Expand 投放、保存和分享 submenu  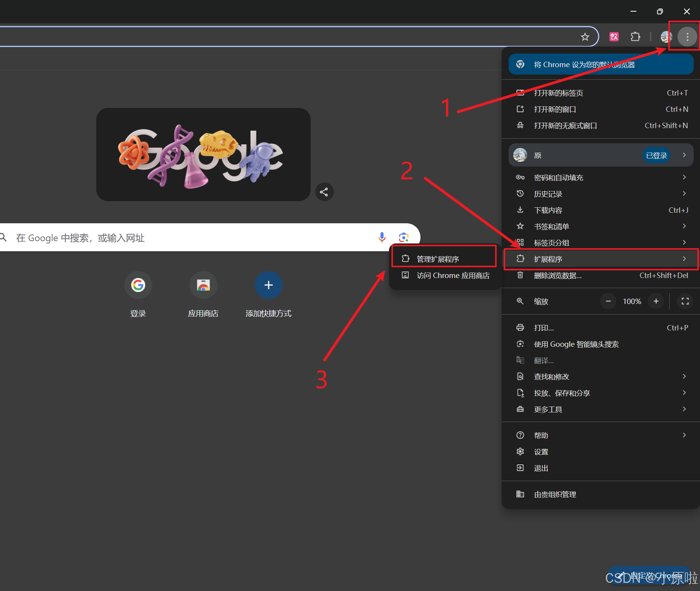point(601,393)
